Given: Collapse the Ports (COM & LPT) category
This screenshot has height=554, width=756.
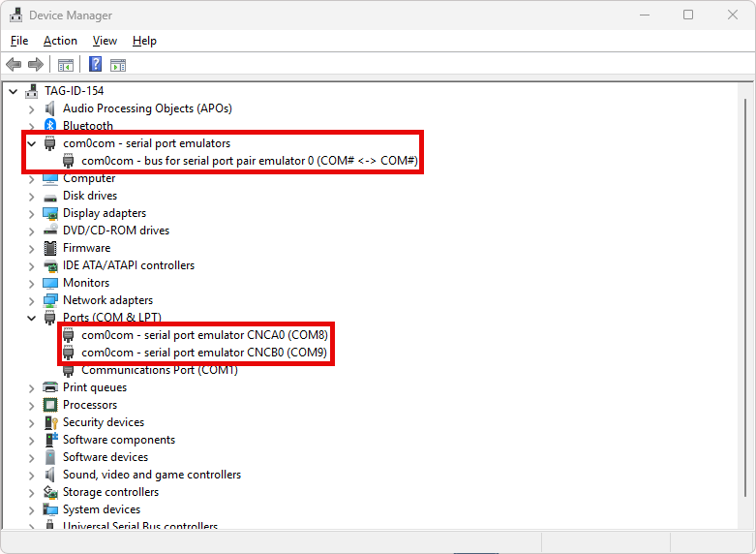Looking at the screenshot, I should (x=32, y=318).
